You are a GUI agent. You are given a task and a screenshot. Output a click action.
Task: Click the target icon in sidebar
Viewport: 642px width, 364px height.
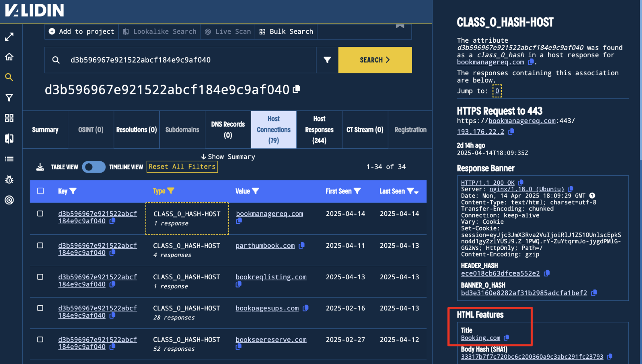pos(9,200)
